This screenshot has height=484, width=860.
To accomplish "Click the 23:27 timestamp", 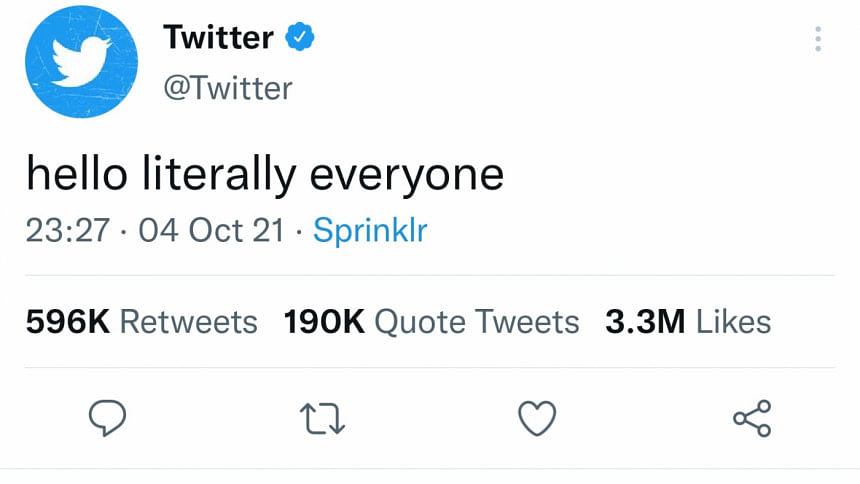I will click(x=67, y=230).
